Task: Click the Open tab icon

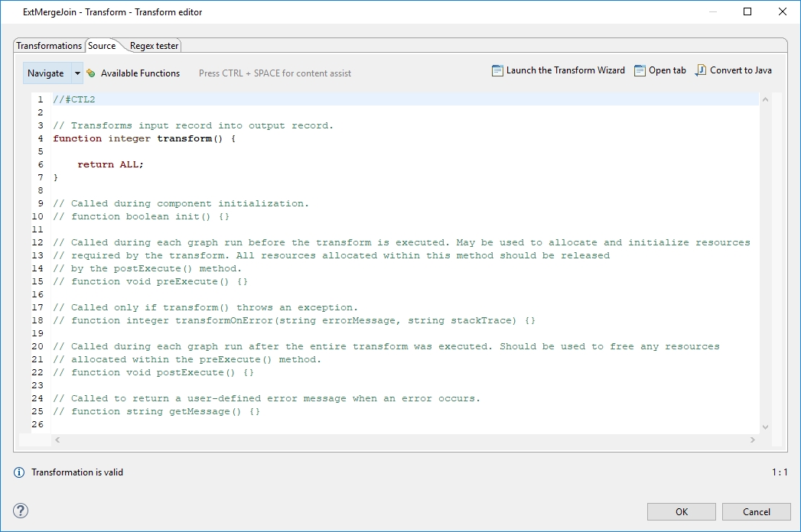Action: coord(640,70)
